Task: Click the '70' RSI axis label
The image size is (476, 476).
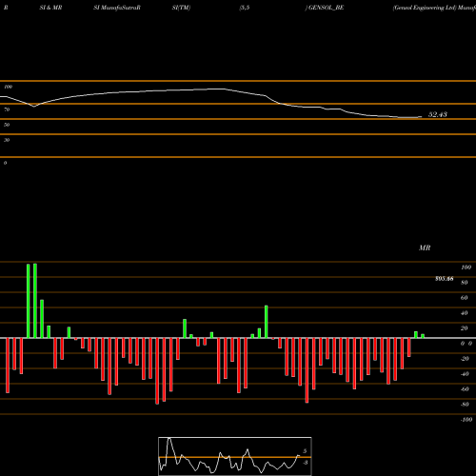Action: [x=7, y=109]
